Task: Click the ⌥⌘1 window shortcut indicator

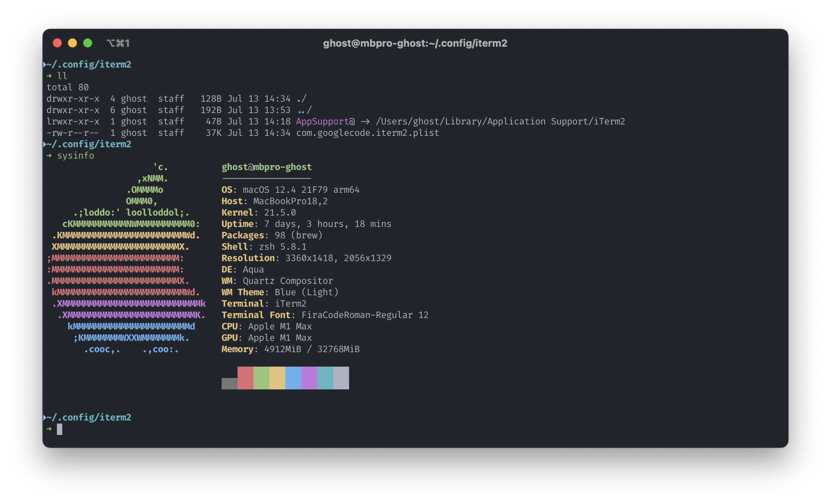Action: pyautogui.click(x=118, y=43)
